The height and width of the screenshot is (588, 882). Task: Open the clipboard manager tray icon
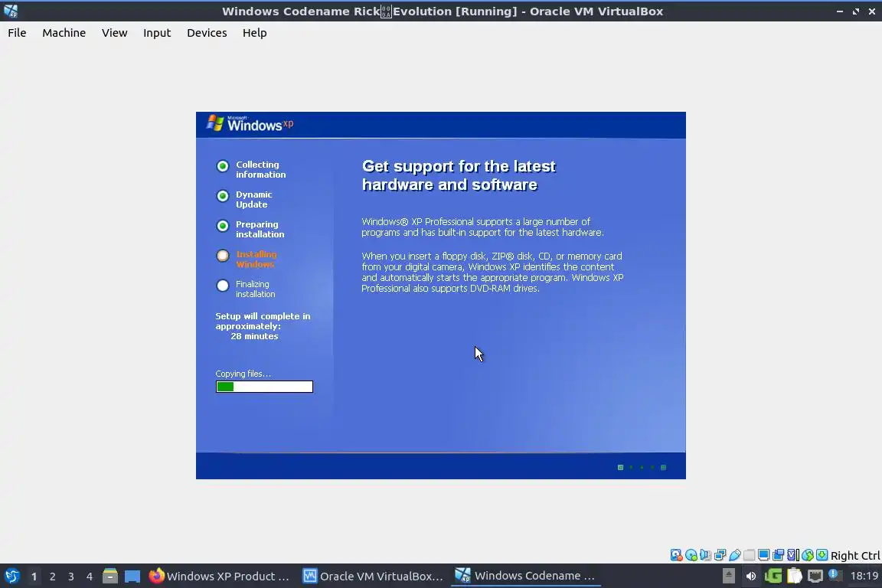click(794, 576)
